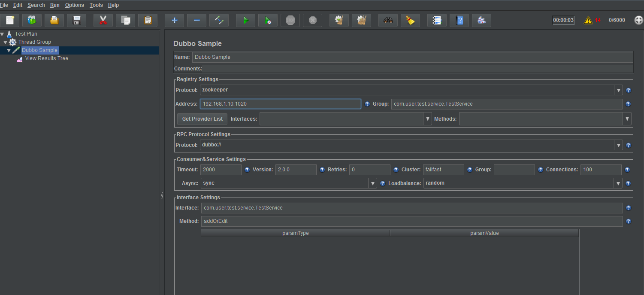
Task: Click the Stop test icon
Action: coord(290,20)
